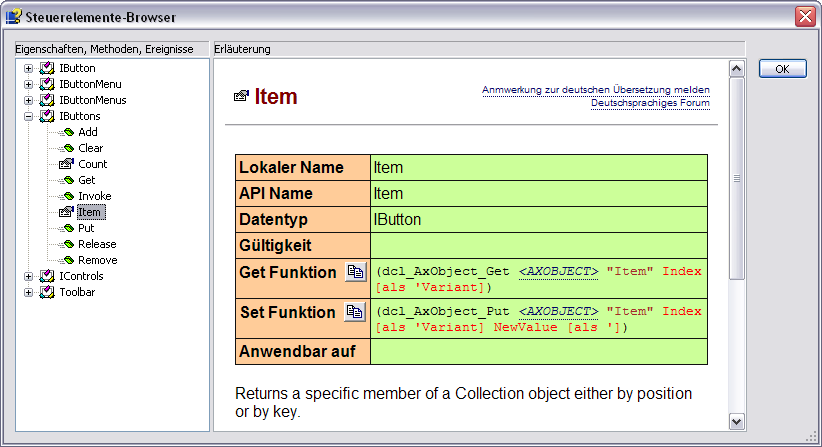The width and height of the screenshot is (822, 447).
Task: Select the IButtonMenus tree label
Action: [92, 100]
